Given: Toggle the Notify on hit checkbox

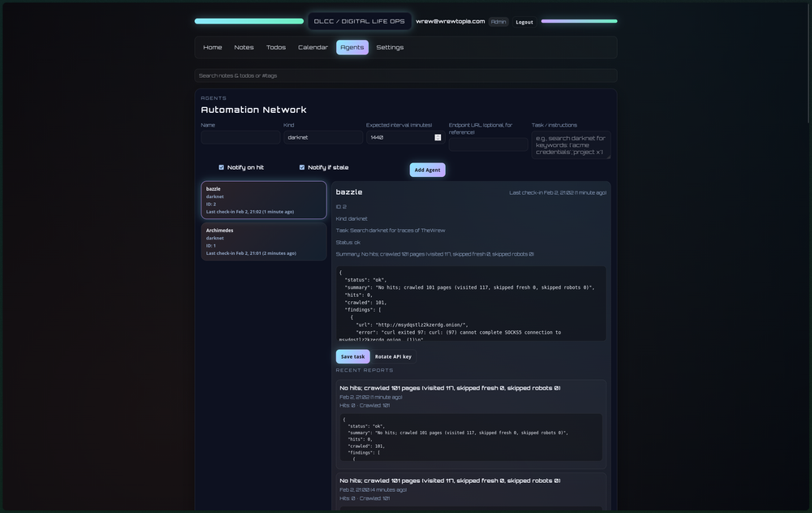Looking at the screenshot, I should point(222,167).
